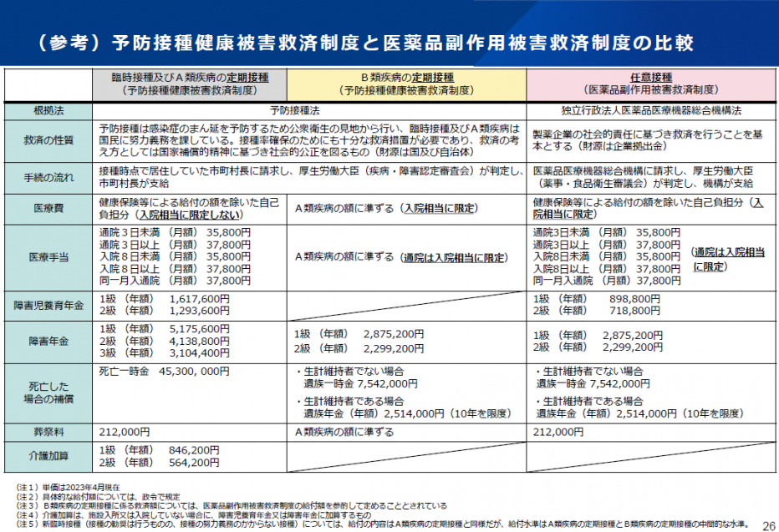The width and height of the screenshot is (779, 532).
Task: Click the slide title about 予防接種健康被害救済制度の比較
Action: (x=366, y=43)
